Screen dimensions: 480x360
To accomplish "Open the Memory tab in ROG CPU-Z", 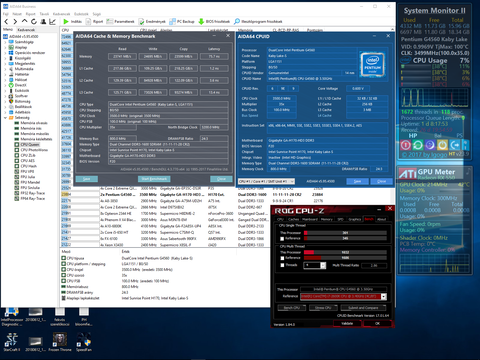I will [327, 219].
